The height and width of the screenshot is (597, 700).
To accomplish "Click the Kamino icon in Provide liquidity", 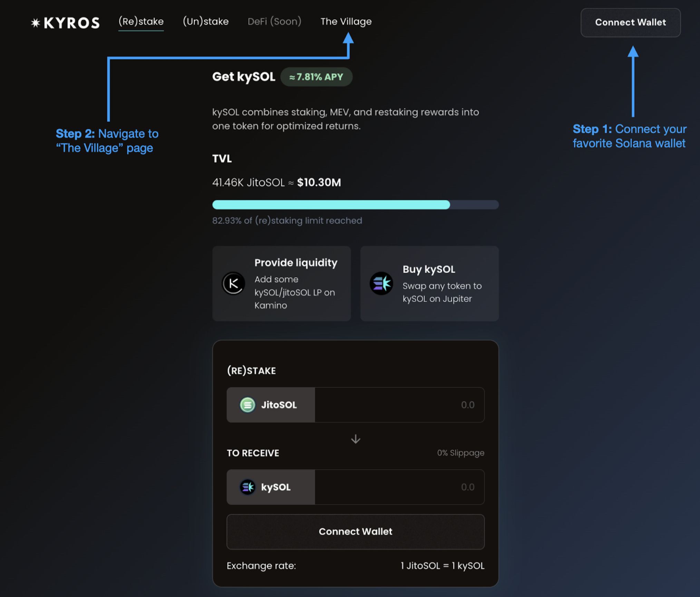I will [x=233, y=284].
